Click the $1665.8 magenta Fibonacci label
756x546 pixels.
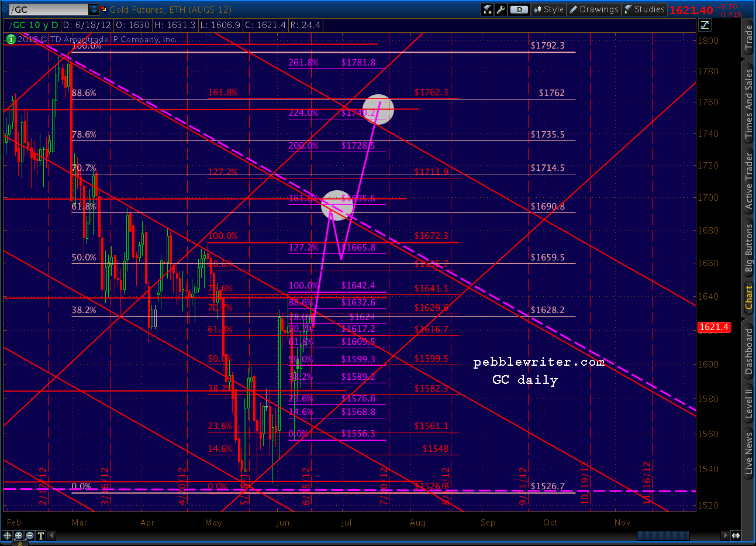coord(358,248)
